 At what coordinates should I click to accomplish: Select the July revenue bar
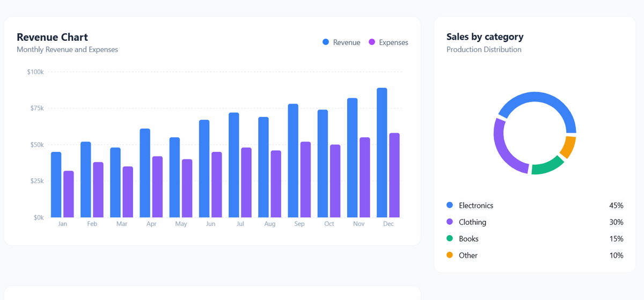(234, 165)
